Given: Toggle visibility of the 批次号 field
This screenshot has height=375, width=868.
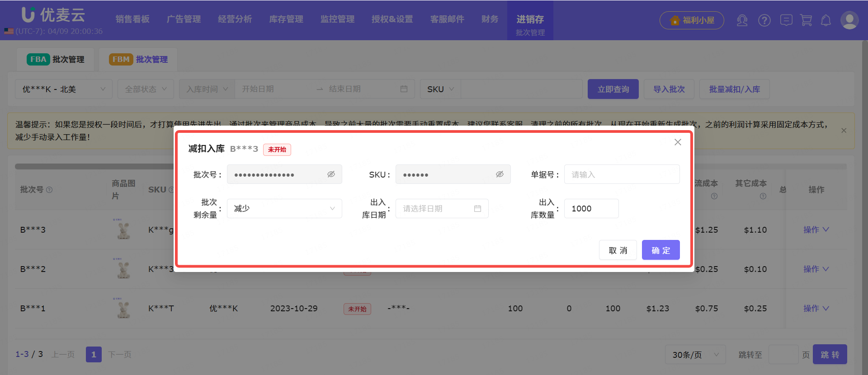Looking at the screenshot, I should coord(331,174).
